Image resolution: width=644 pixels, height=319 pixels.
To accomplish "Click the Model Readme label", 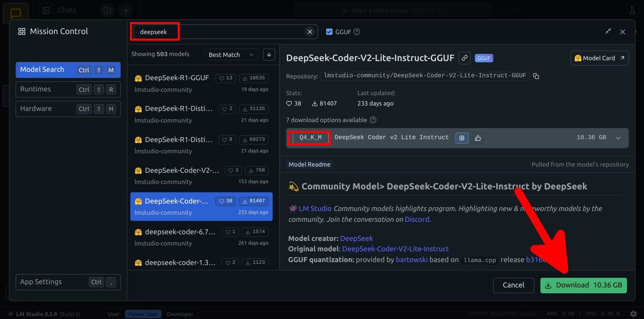I will pos(309,164).
